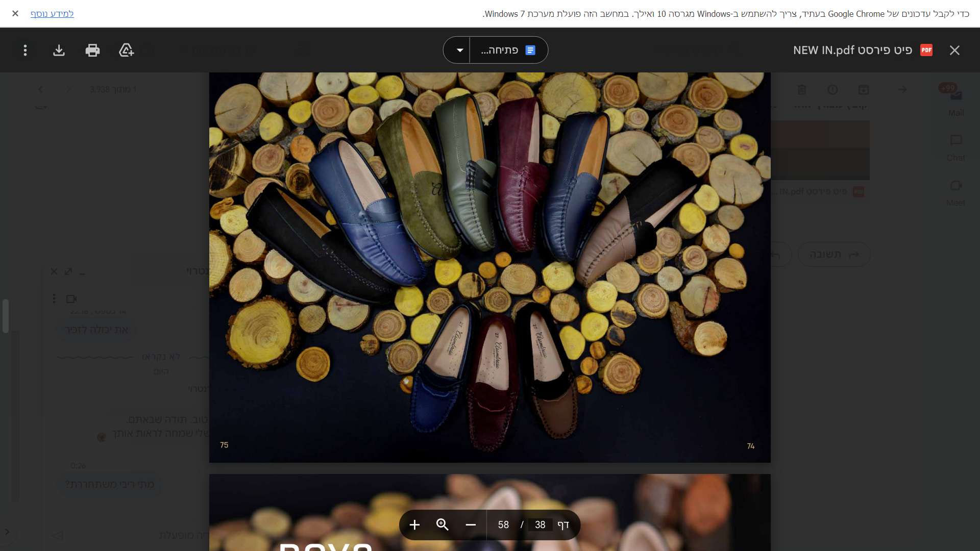This screenshot has height=551, width=980.
Task: Add file to Google Drive
Action: [x=126, y=50]
